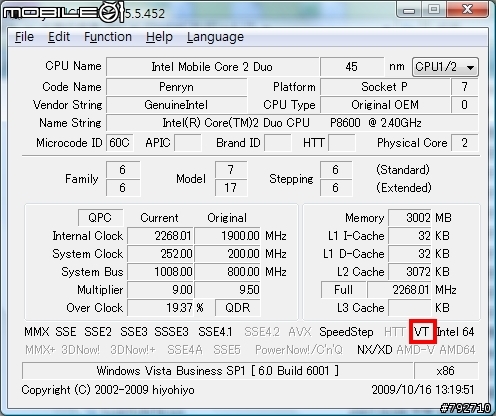The width and height of the screenshot is (496, 416).
Task: Click the Platform field Socket P
Action: pos(385,87)
